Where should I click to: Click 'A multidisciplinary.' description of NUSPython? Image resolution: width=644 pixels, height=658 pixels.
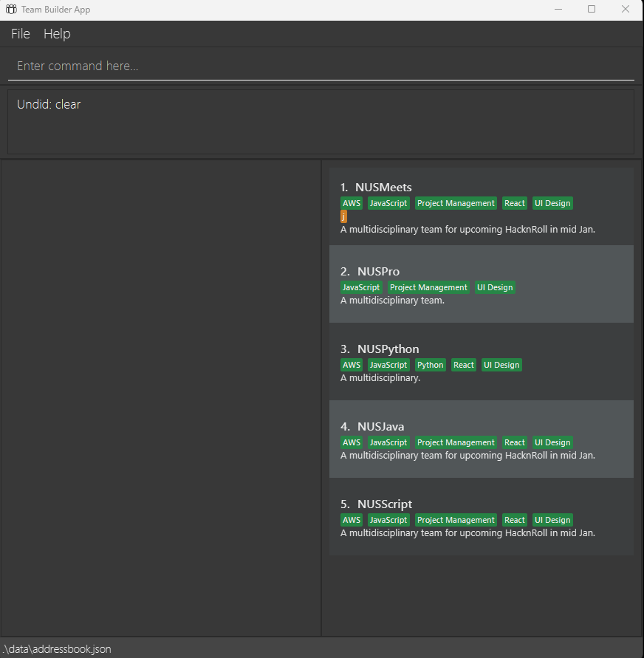click(380, 378)
